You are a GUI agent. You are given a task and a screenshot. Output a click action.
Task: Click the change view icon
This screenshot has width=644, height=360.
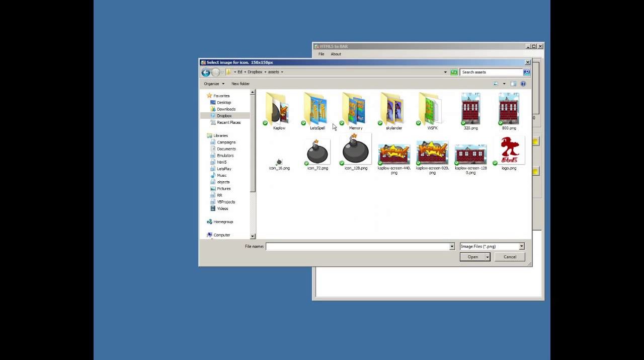[496, 84]
